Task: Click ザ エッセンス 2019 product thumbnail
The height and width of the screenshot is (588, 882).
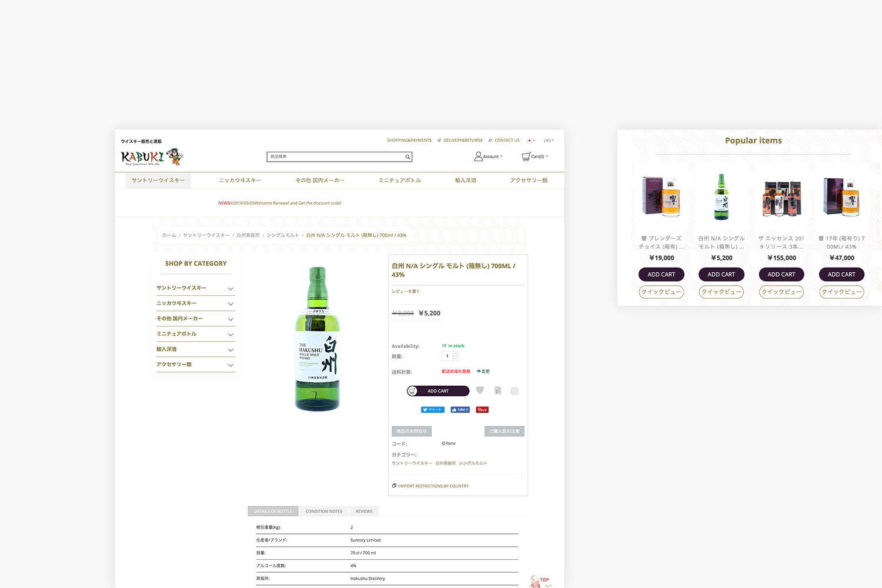Action: [781, 199]
